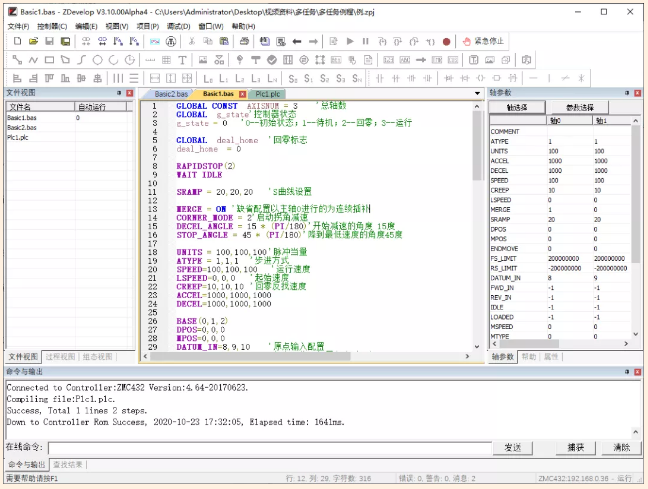The image size is (648, 489).
Task: Click the distribute vertical bars icon
Action: pyautogui.click(x=118, y=78)
